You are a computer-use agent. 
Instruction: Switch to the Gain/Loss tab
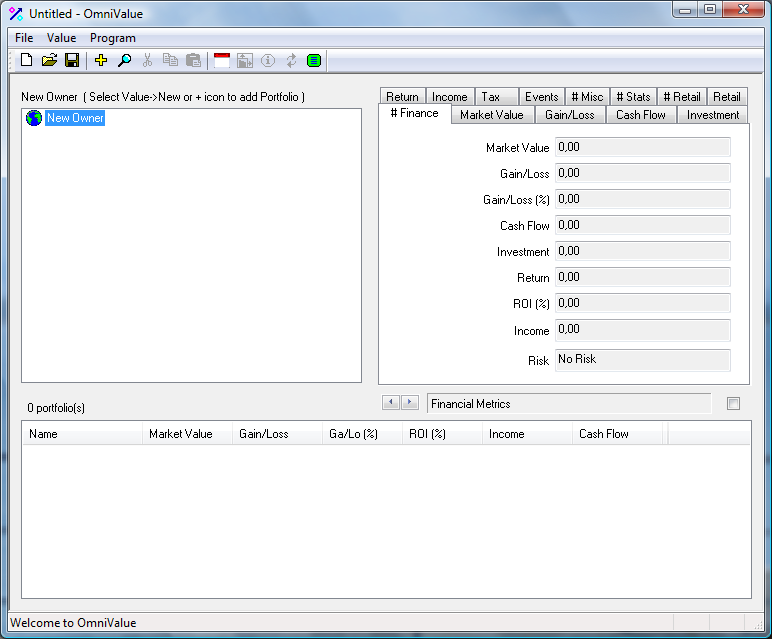tap(570, 115)
